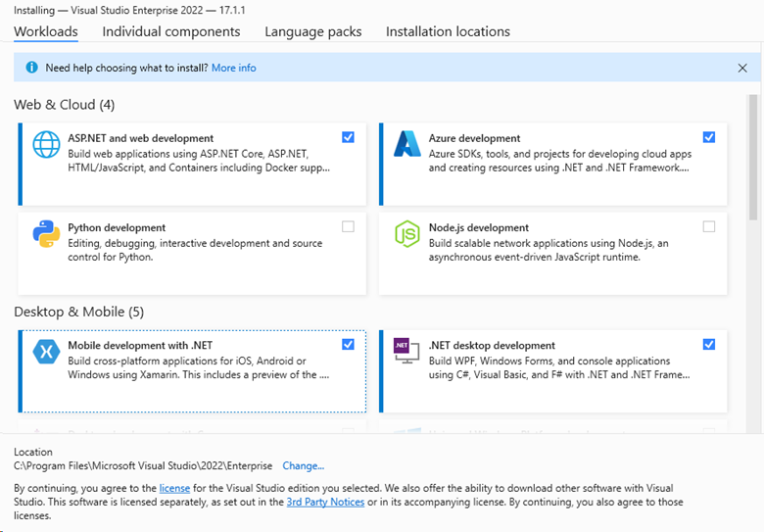The image size is (764, 532).
Task: Dismiss the help info banner
Action: pos(742,68)
